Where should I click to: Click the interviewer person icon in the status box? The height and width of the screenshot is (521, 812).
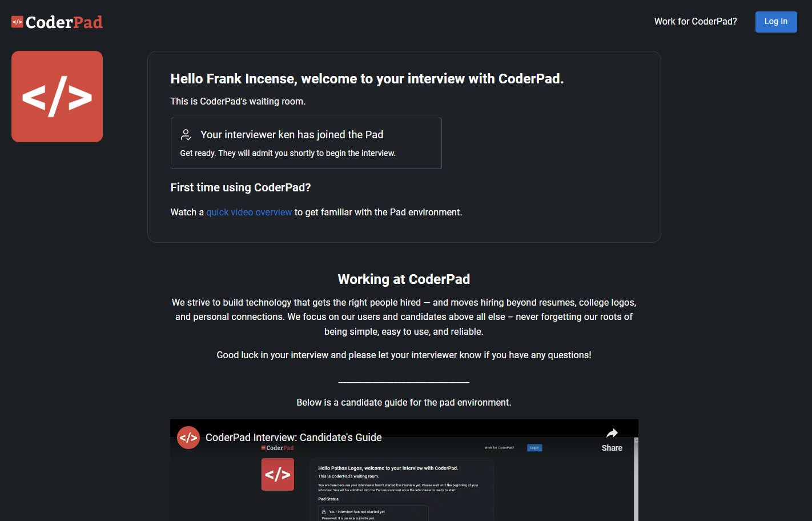click(186, 135)
